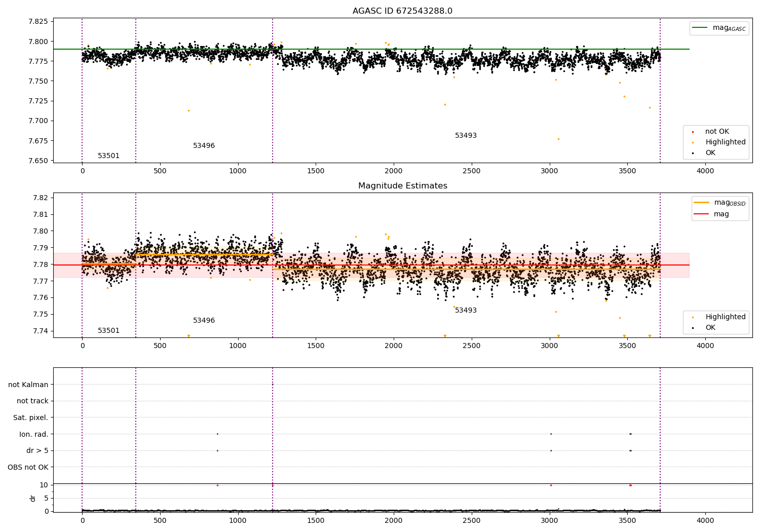Screen dimensions: 760x532
Task: Click the 'not track' axis label
Action: (32, 401)
